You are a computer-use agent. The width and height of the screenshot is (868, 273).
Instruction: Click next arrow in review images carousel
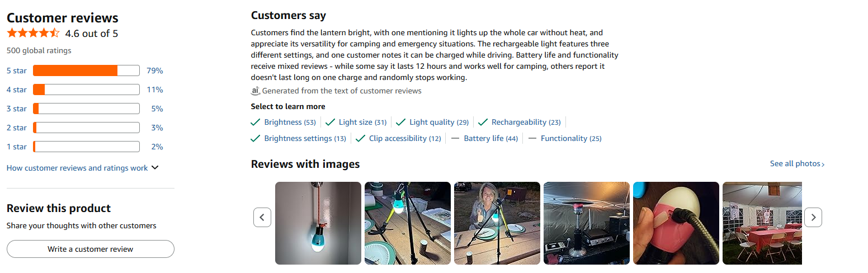(813, 217)
